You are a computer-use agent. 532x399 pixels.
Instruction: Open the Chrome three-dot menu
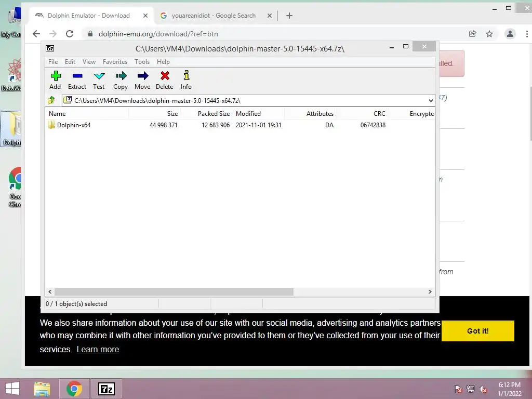[x=527, y=34]
